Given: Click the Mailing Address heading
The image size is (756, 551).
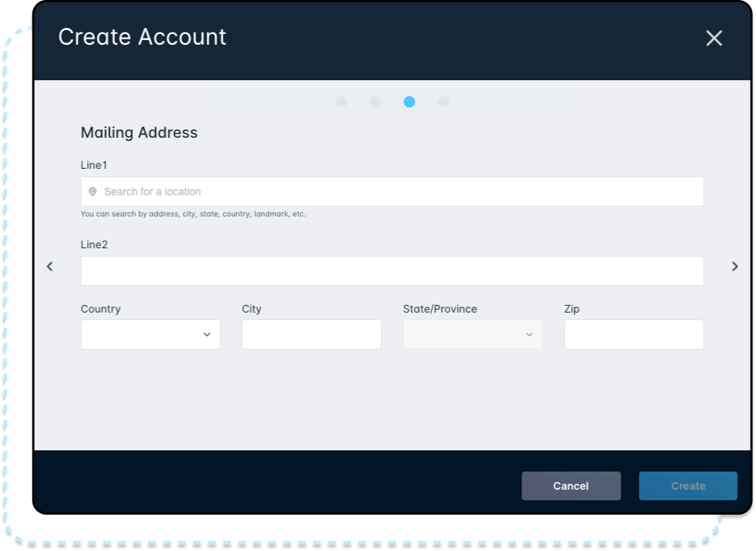Looking at the screenshot, I should point(138,132).
